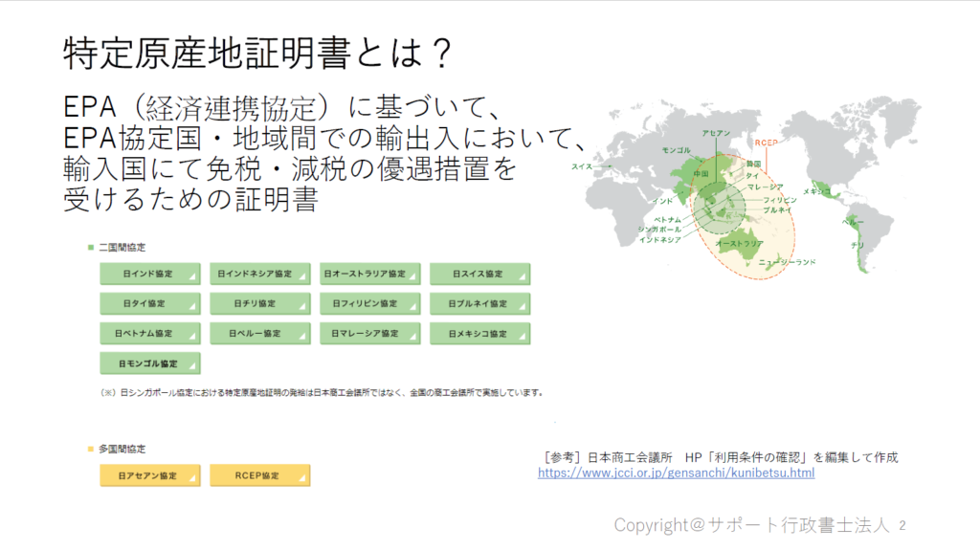Select the 日オーストラリア協定 button
Screen dimensions: 980x550
click(x=369, y=274)
